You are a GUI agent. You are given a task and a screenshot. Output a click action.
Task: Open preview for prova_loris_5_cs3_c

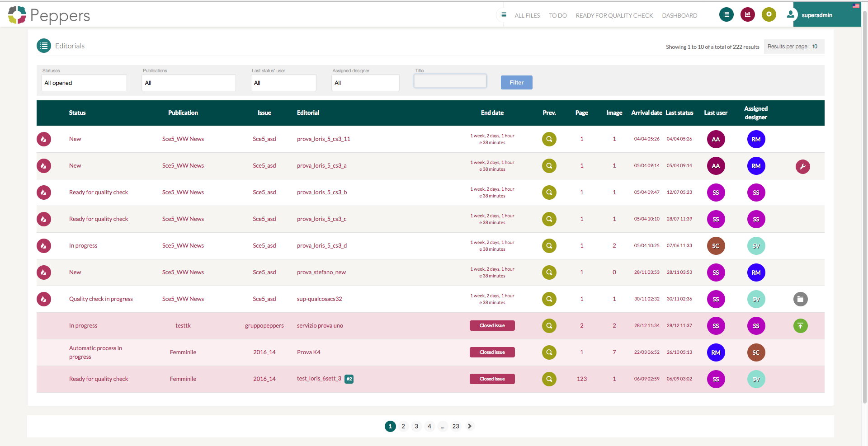(549, 219)
